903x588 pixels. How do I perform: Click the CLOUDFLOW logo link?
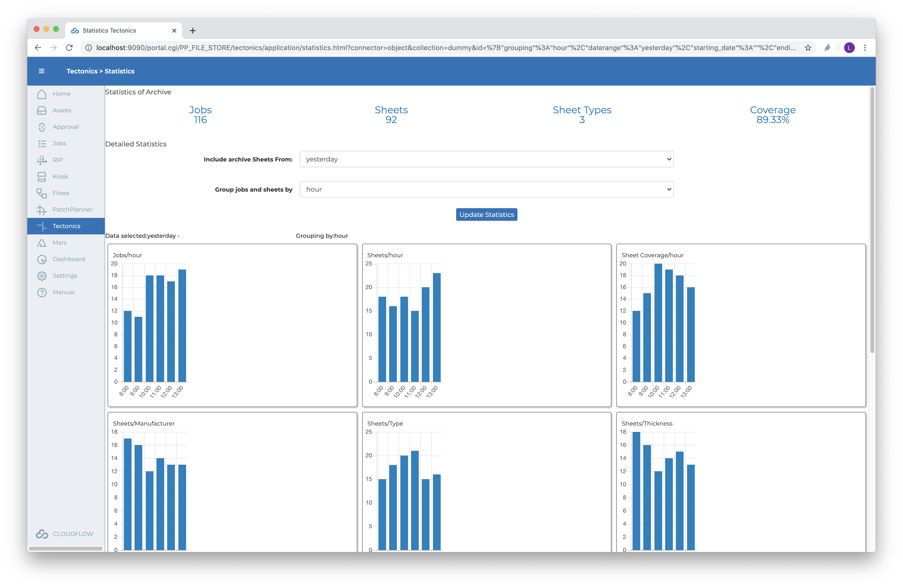tap(64, 534)
